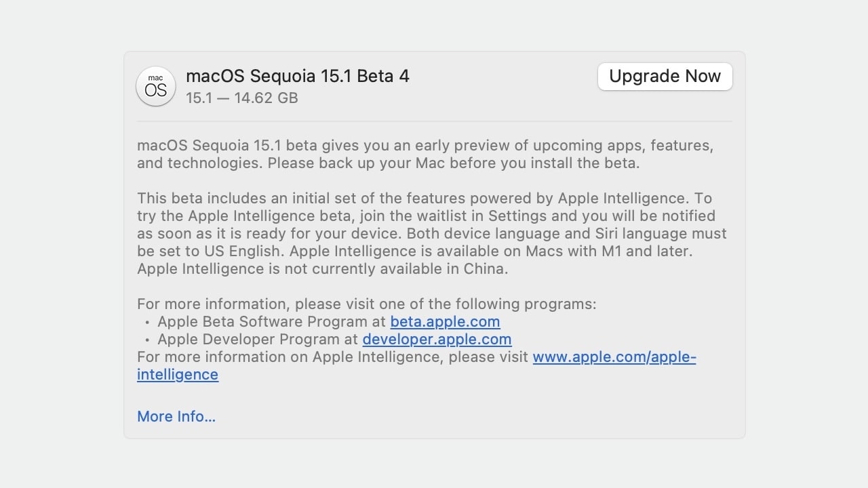Viewport: 868px width, 488px height.
Task: Click the macOS Sequoia 15.1 Beta 4 title
Action: [x=297, y=76]
